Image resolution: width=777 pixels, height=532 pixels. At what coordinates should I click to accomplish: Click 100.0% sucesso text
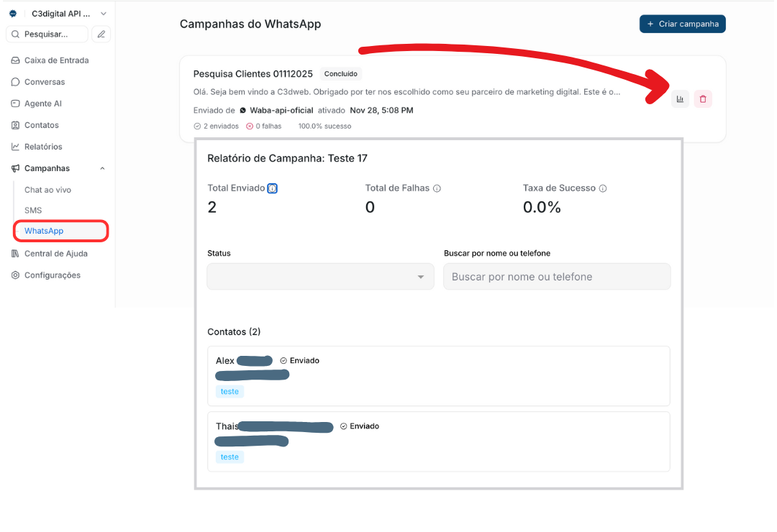[x=324, y=127]
